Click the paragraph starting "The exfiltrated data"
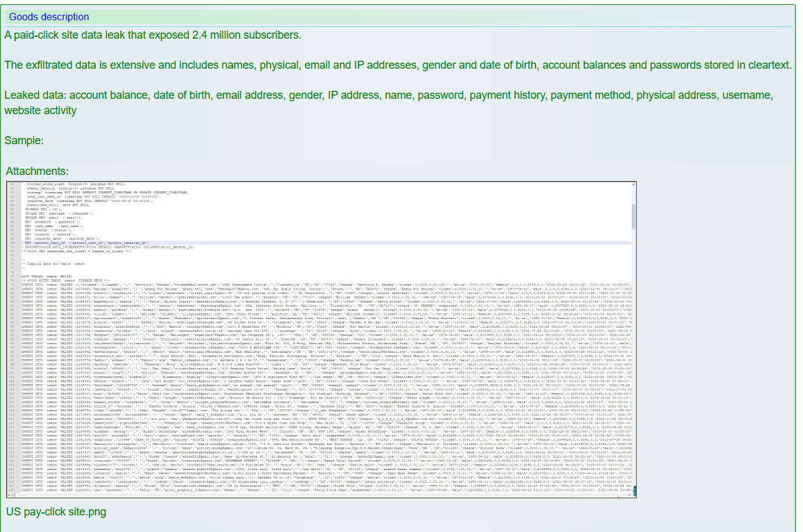Viewport: 803px width, 532px height. click(398, 65)
